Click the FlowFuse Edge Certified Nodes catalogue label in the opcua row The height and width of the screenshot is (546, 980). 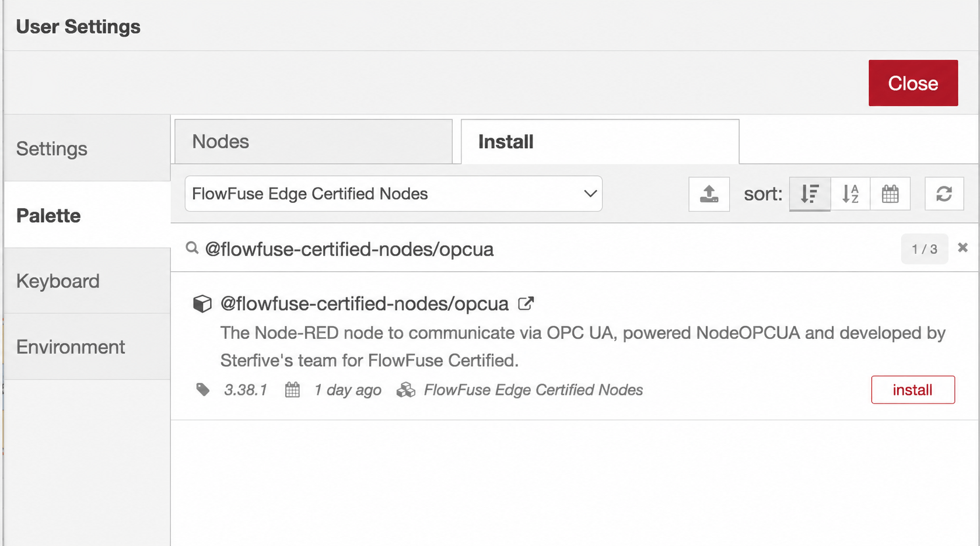click(533, 390)
